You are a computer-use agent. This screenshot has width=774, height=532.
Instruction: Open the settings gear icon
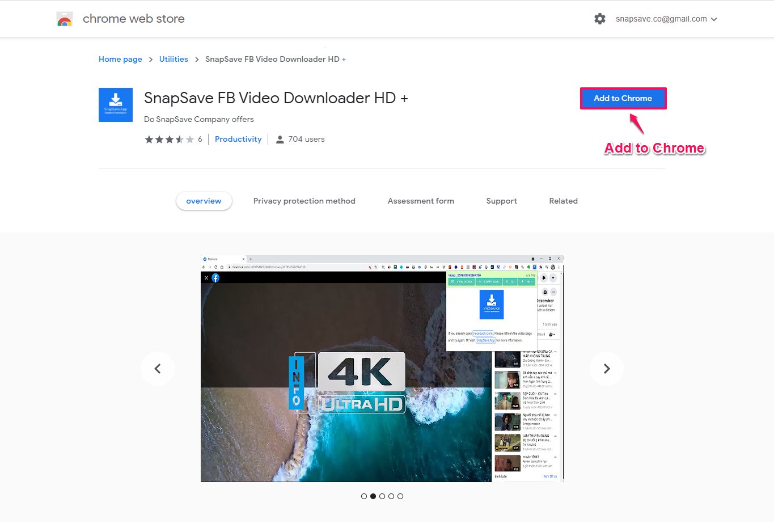pos(600,19)
